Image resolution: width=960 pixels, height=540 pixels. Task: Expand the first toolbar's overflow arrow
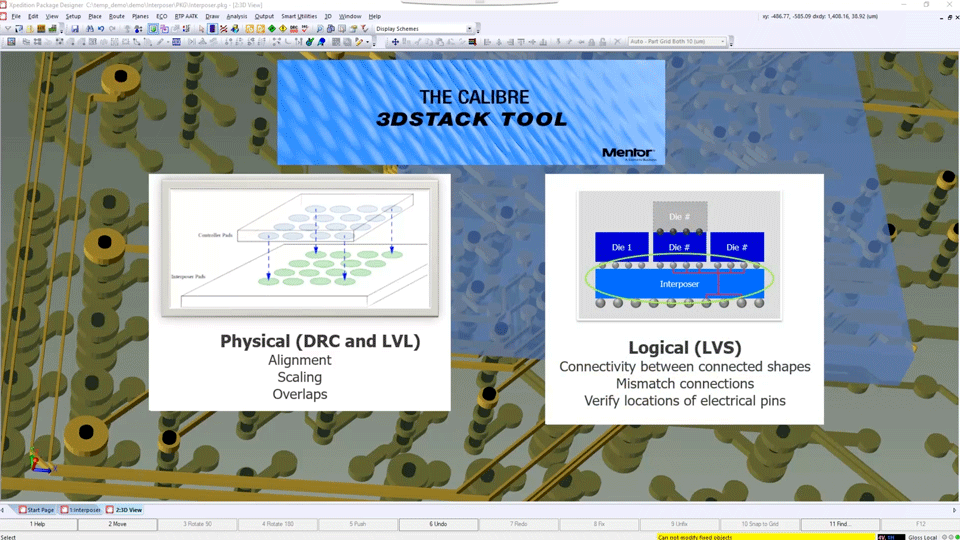(61, 31)
